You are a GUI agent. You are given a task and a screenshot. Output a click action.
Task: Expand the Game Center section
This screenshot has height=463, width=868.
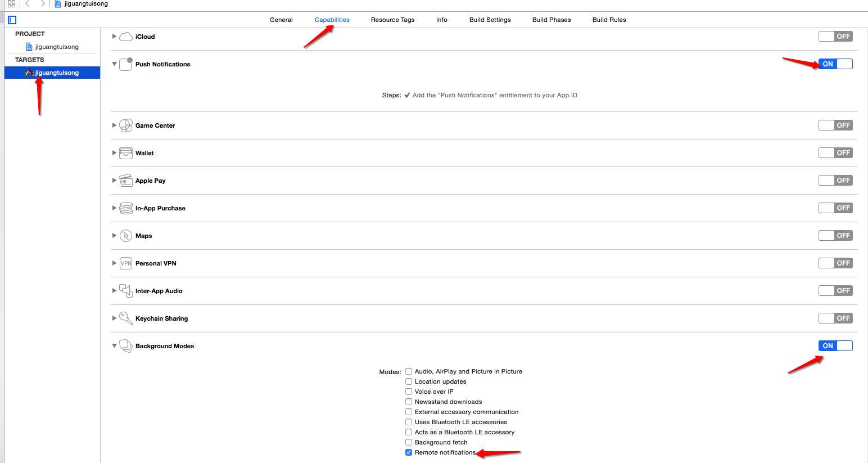[114, 125]
